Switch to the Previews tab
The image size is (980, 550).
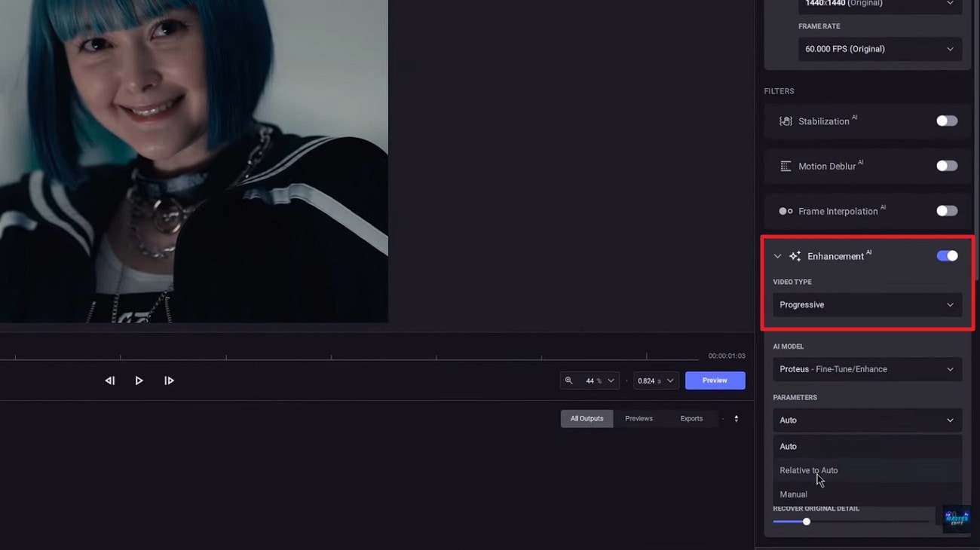[x=639, y=418]
